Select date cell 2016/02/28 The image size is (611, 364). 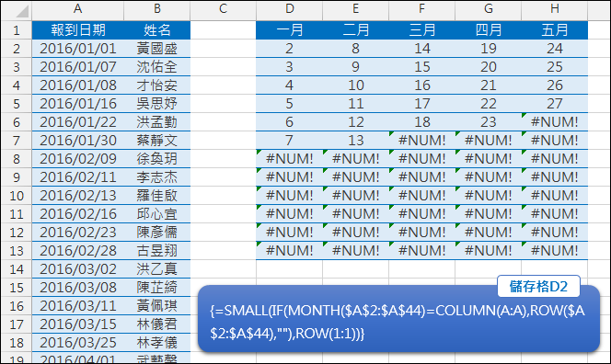pyautogui.click(x=78, y=251)
